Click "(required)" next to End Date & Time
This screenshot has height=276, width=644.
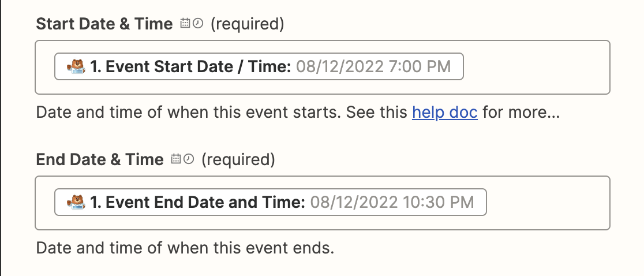[238, 159]
